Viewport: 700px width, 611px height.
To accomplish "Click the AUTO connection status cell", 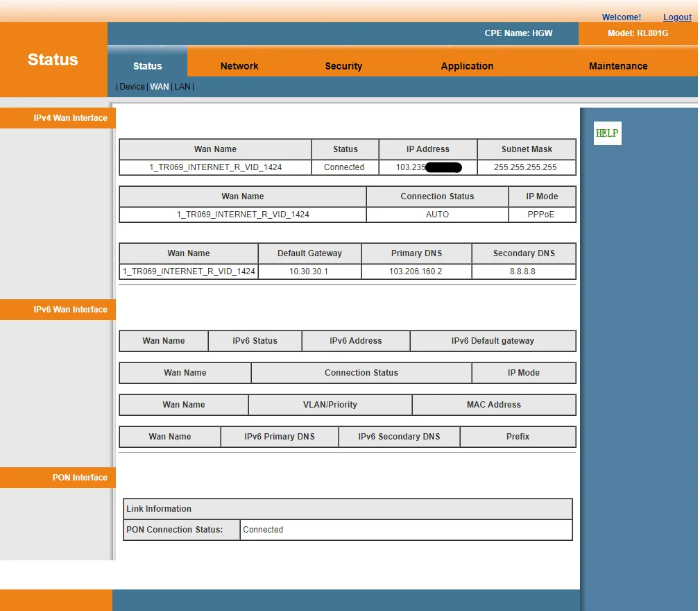I will click(437, 215).
